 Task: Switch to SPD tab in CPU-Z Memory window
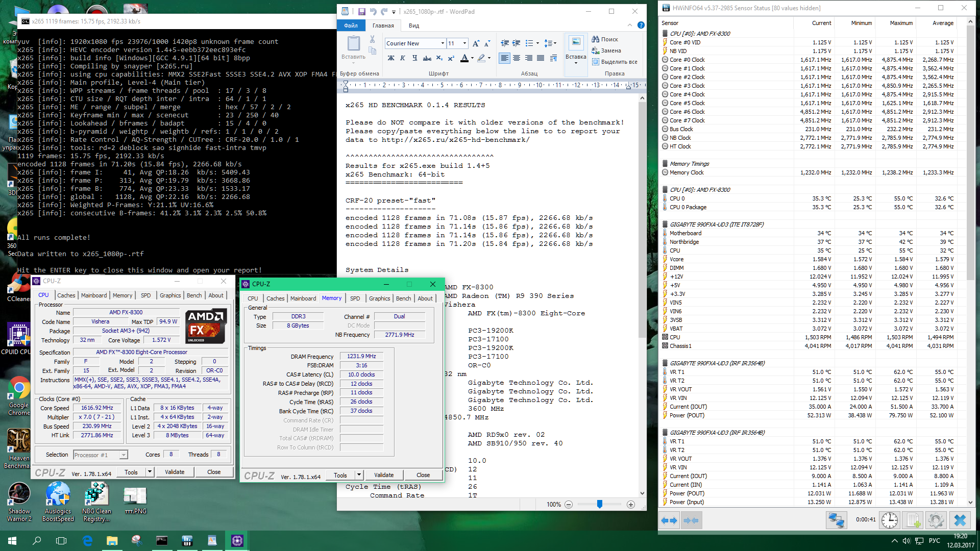click(355, 298)
